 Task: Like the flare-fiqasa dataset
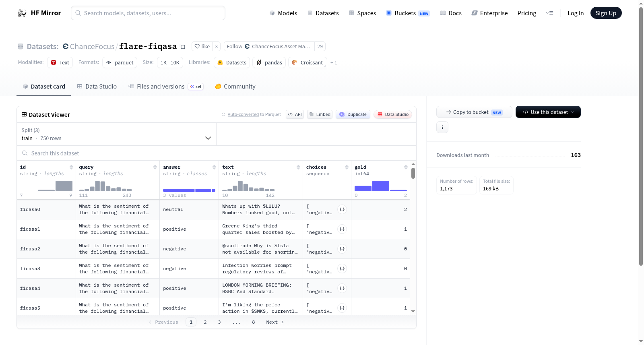tap(202, 46)
